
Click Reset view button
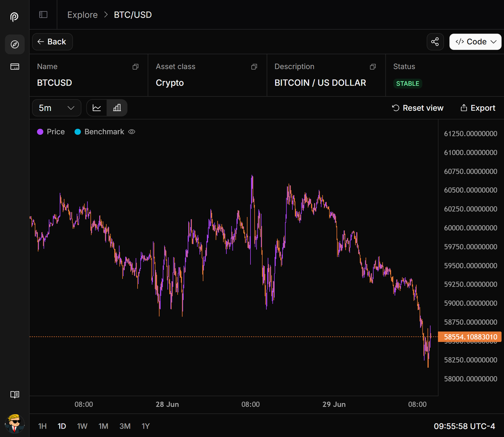pos(418,108)
